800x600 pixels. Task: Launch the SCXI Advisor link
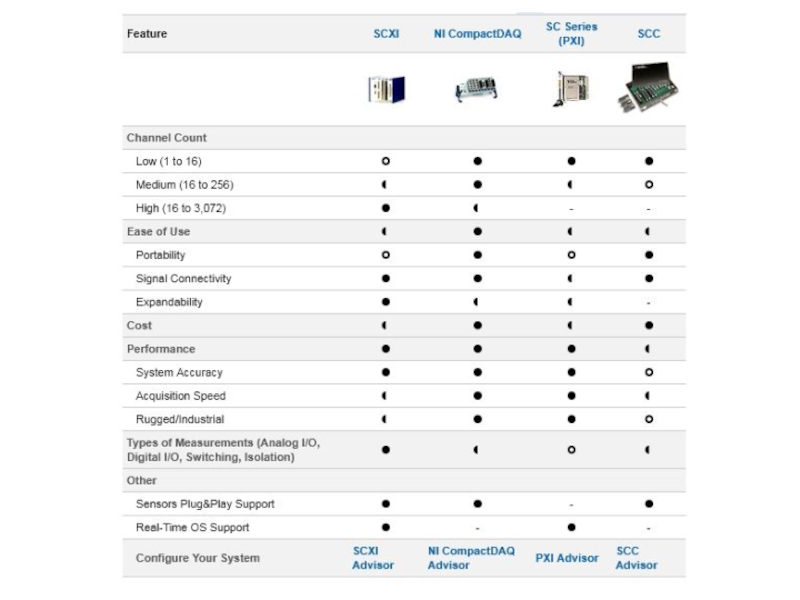click(373, 558)
